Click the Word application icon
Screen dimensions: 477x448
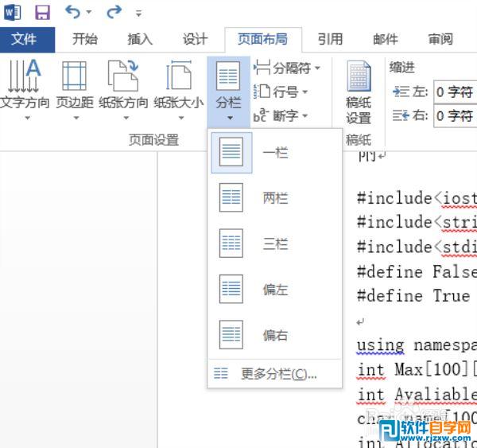13,13
